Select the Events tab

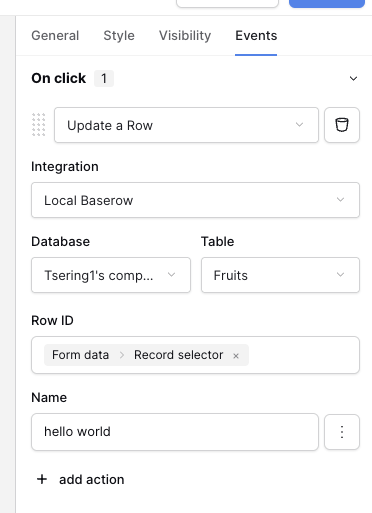(x=256, y=36)
